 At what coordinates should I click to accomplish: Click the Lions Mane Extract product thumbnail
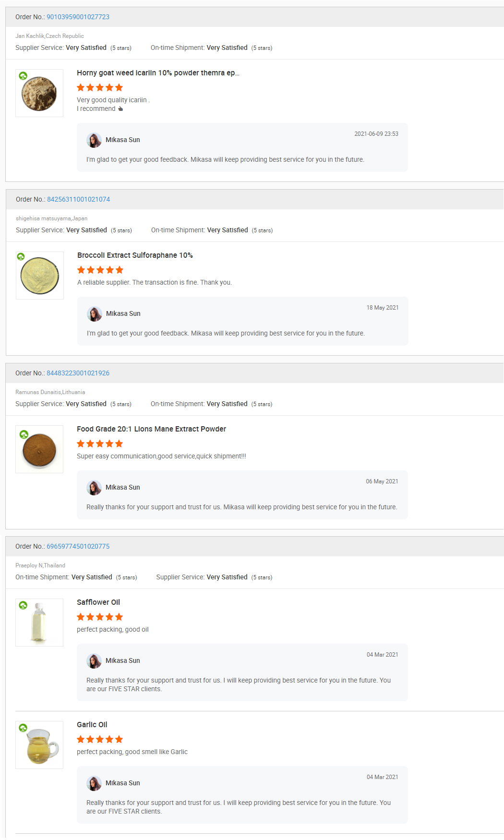pyautogui.click(x=39, y=450)
